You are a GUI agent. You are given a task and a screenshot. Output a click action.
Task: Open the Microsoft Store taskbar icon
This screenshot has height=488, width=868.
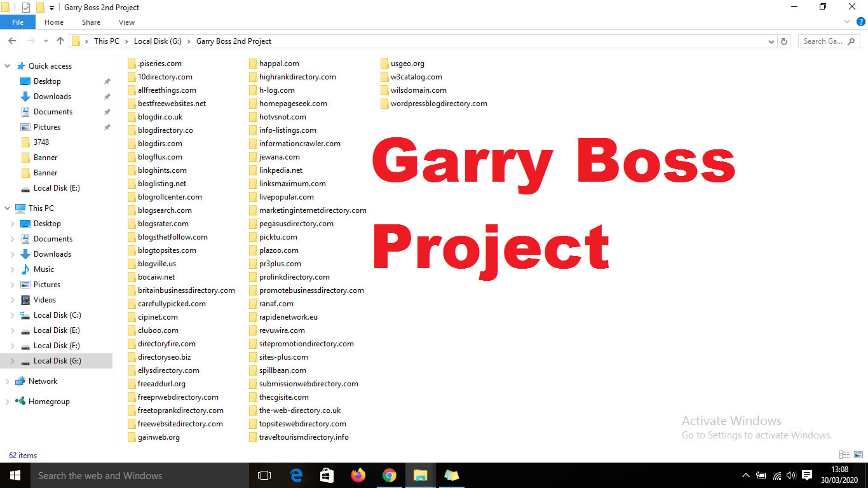[327, 475]
